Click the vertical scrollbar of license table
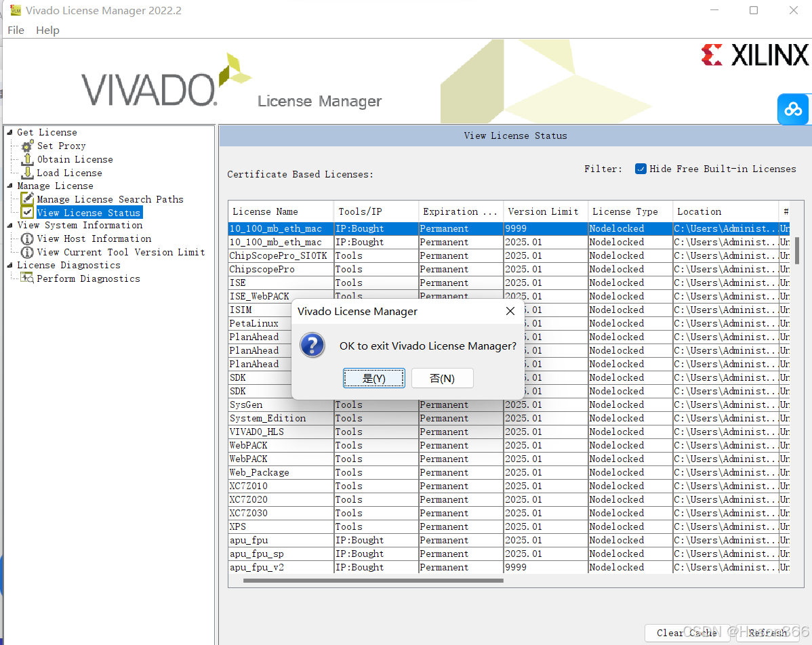The height and width of the screenshot is (645, 812). click(x=797, y=251)
